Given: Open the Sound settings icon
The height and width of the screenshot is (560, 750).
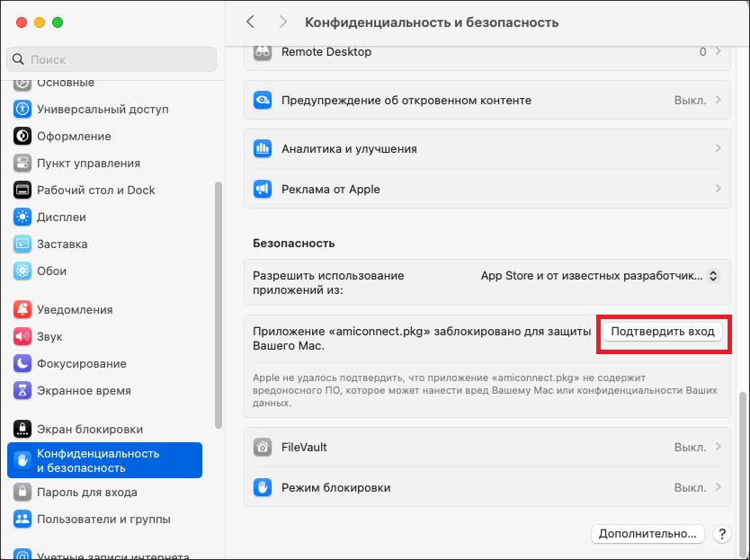Looking at the screenshot, I should 22,337.
